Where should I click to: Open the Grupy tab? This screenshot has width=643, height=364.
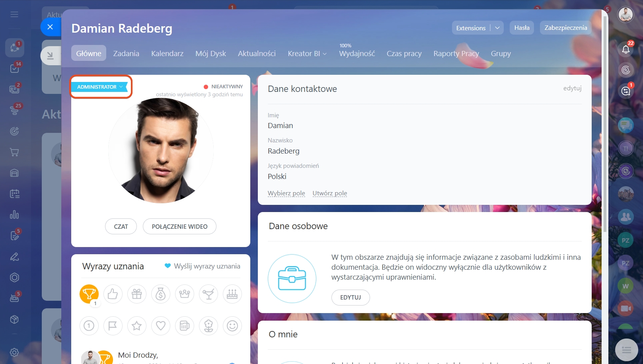coord(501,53)
